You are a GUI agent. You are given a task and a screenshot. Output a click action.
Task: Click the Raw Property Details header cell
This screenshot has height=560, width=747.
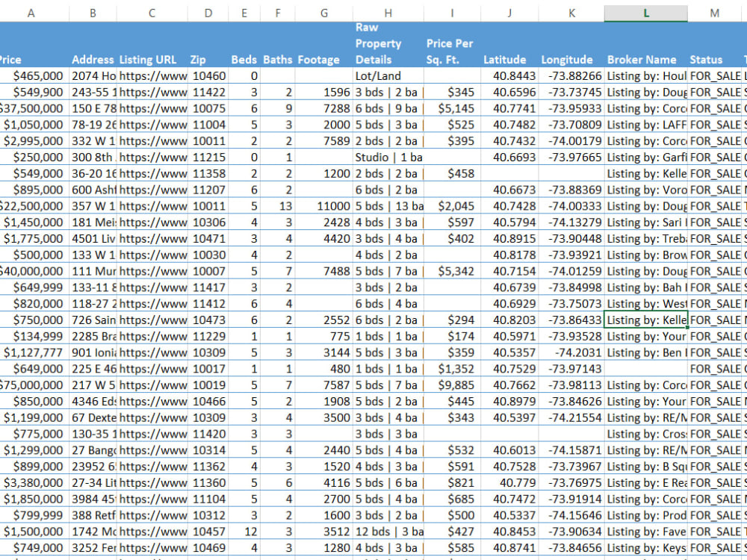(388, 45)
